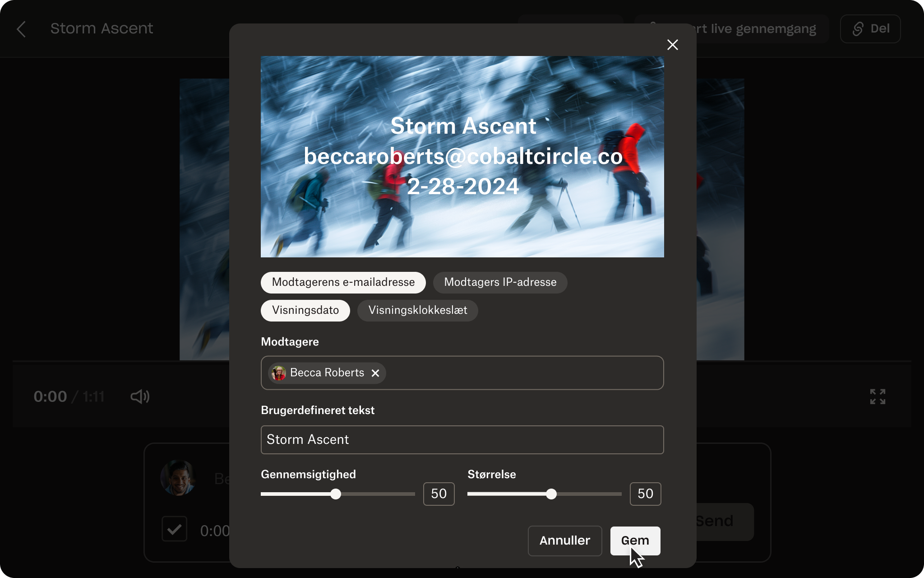Screen dimensions: 924x578
Task: Click the Størrelse value field showing 50
Action: pos(646,494)
